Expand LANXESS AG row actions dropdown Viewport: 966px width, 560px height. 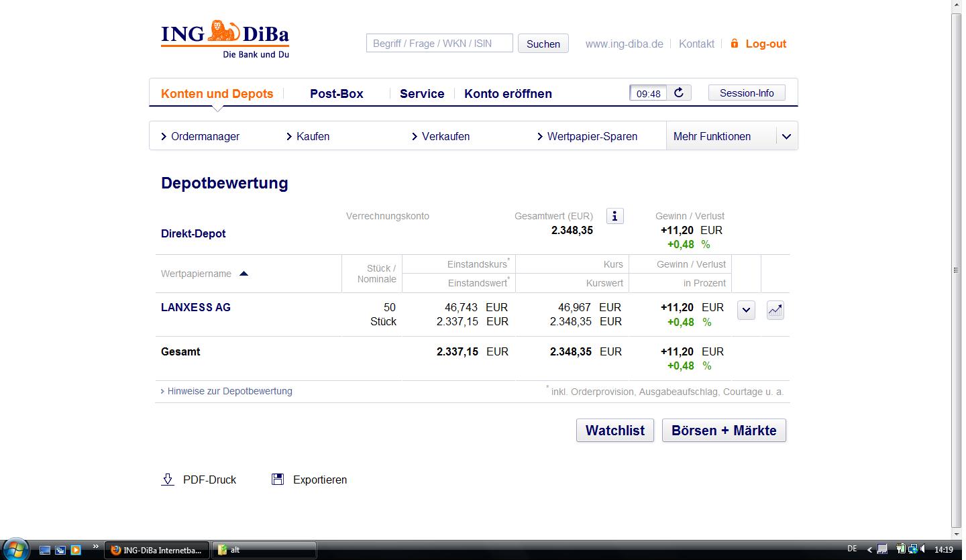pos(747,310)
